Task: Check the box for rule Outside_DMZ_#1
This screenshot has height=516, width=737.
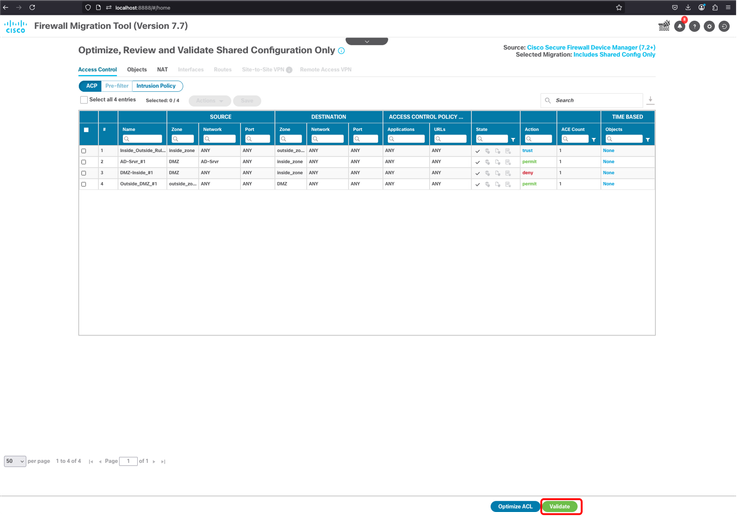Action: (x=84, y=184)
